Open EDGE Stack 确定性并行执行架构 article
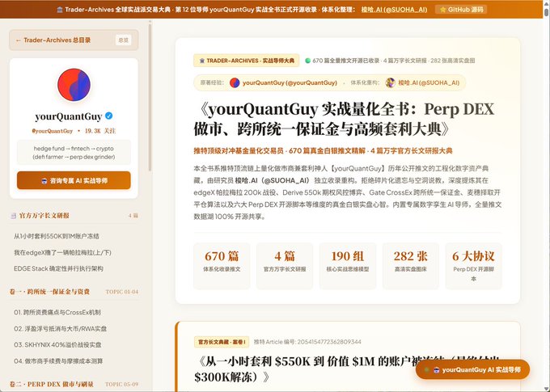Screen dimensions: 550x392 pyautogui.click(x=58, y=268)
